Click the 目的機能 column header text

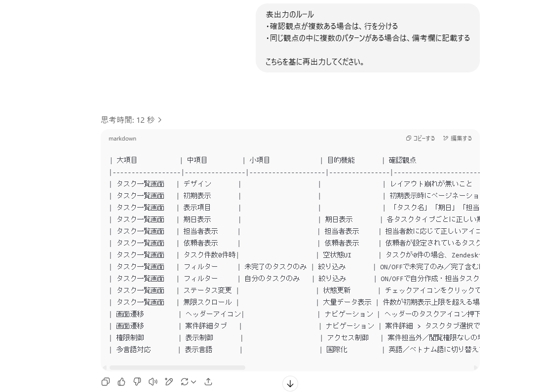coord(341,160)
